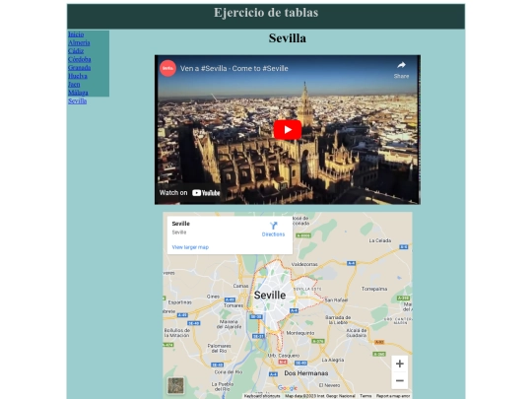Click 'Torrepalma' label on the map
The image size is (532, 399).
tap(374, 289)
